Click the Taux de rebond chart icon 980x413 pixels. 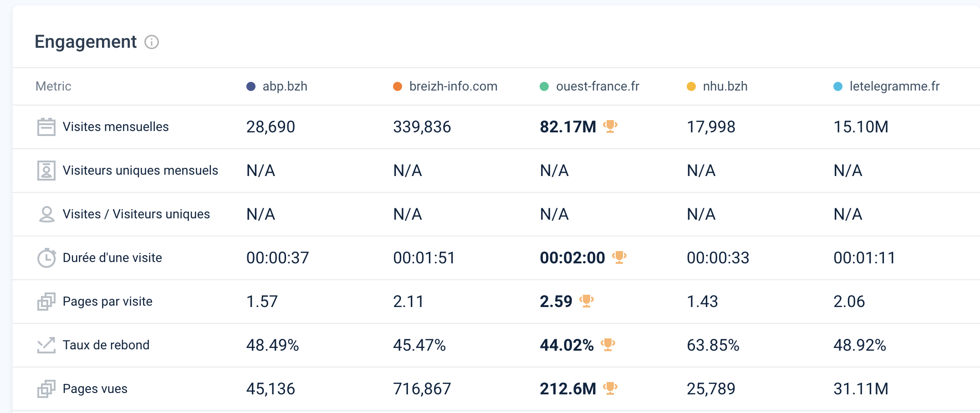46,345
